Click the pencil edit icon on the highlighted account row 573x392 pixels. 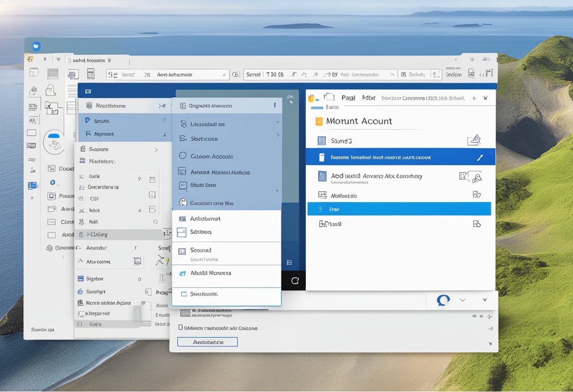tap(480, 157)
